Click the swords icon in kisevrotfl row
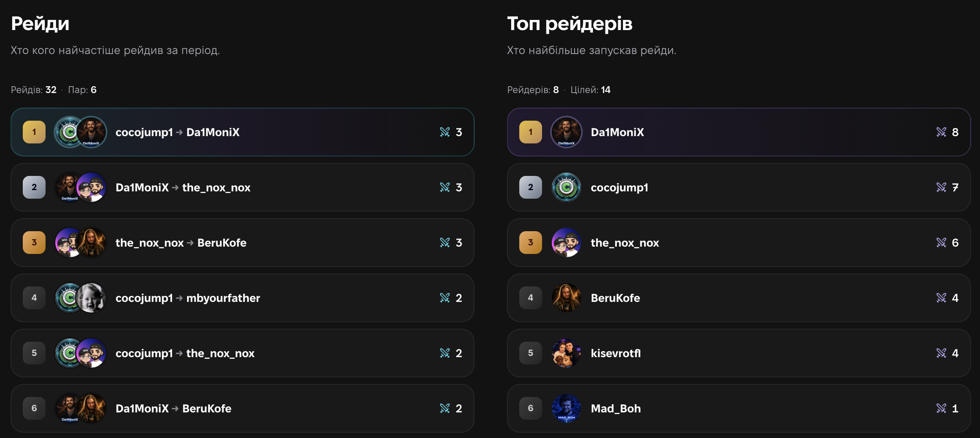Image resolution: width=980 pixels, height=438 pixels. (941, 353)
